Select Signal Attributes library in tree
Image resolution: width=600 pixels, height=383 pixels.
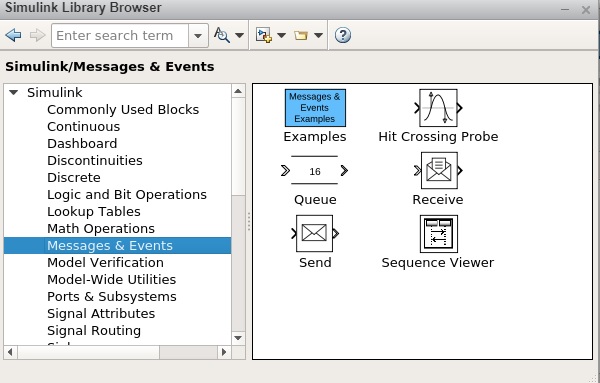[x=101, y=313]
